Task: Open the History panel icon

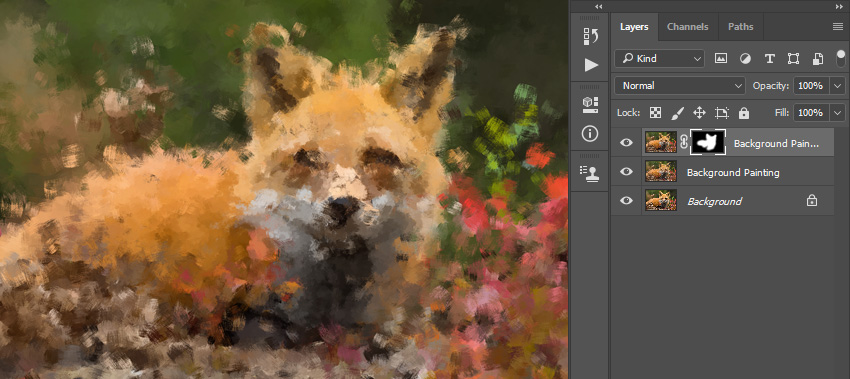Action: coord(591,36)
